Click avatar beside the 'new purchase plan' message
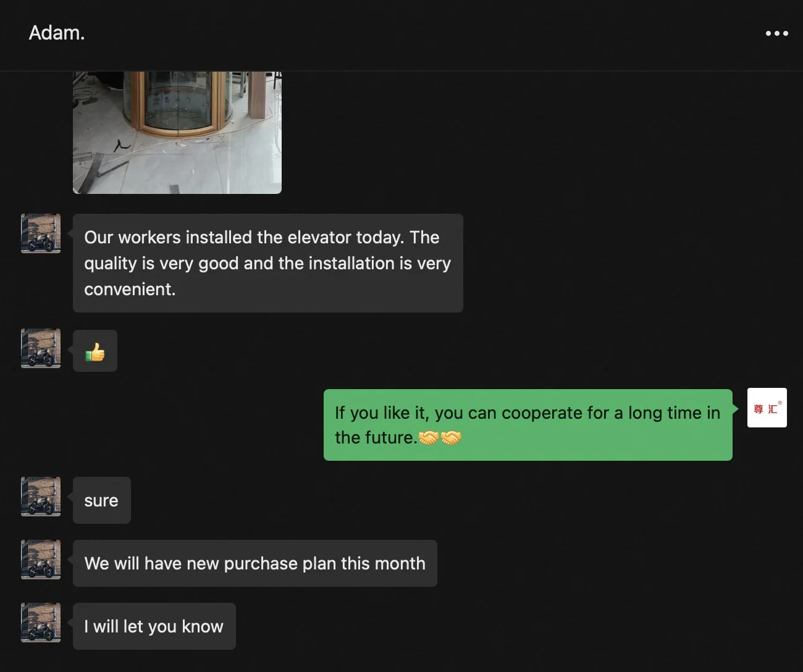 click(41, 560)
